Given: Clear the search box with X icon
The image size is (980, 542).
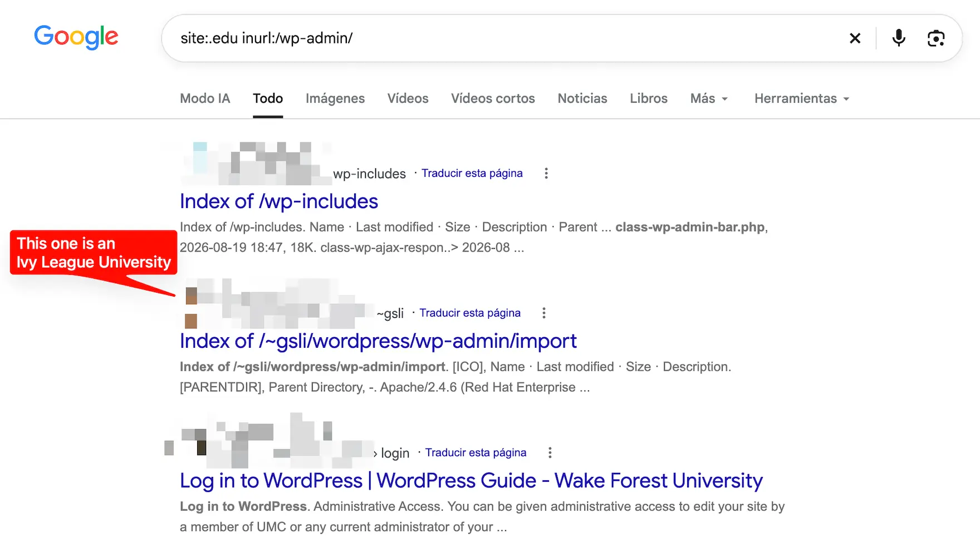Looking at the screenshot, I should click(x=855, y=38).
